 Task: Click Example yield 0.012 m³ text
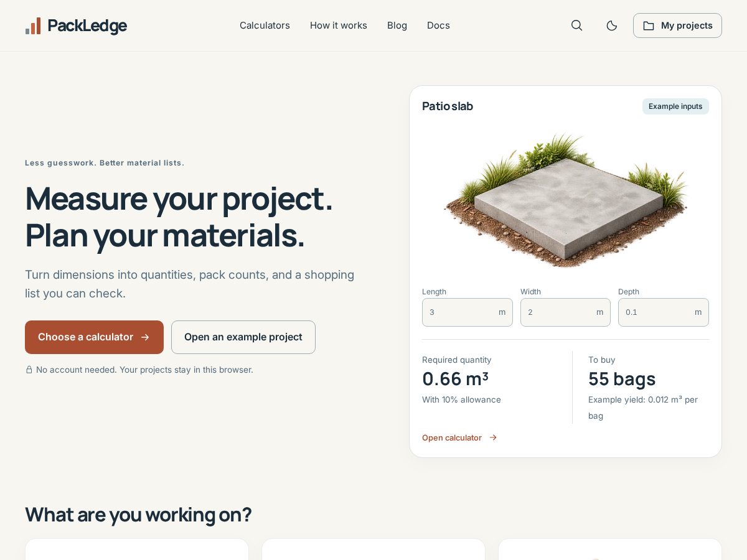[x=643, y=408]
